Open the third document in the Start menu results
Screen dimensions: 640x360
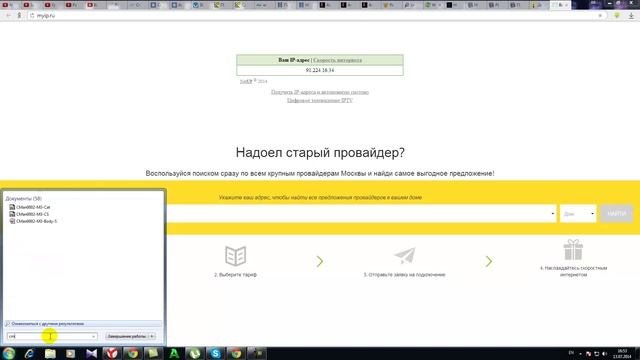(x=33, y=221)
